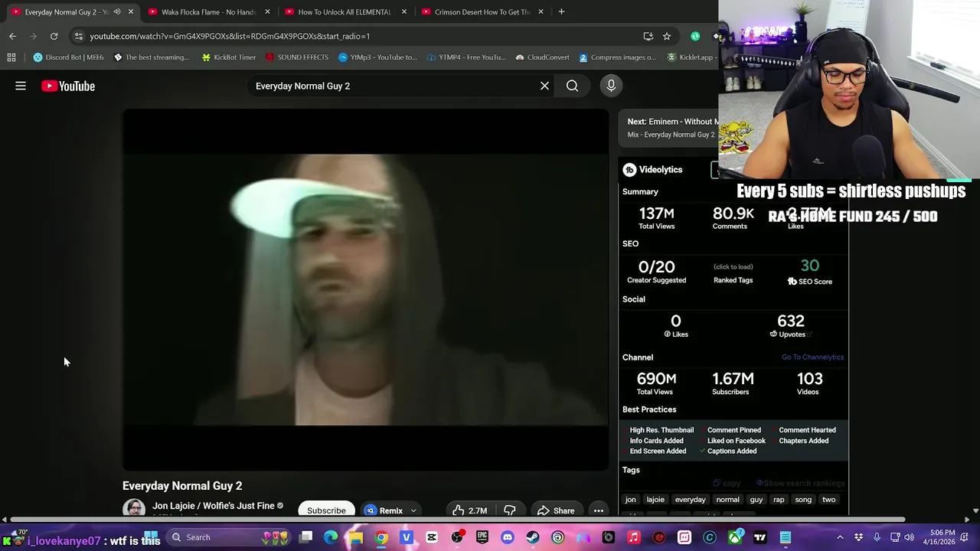Open the more actions three-dot menu
This screenshot has height=551, width=980.
click(599, 510)
